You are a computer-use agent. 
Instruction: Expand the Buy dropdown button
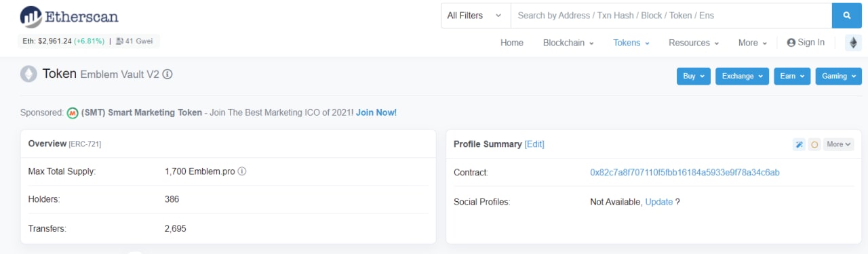point(693,76)
